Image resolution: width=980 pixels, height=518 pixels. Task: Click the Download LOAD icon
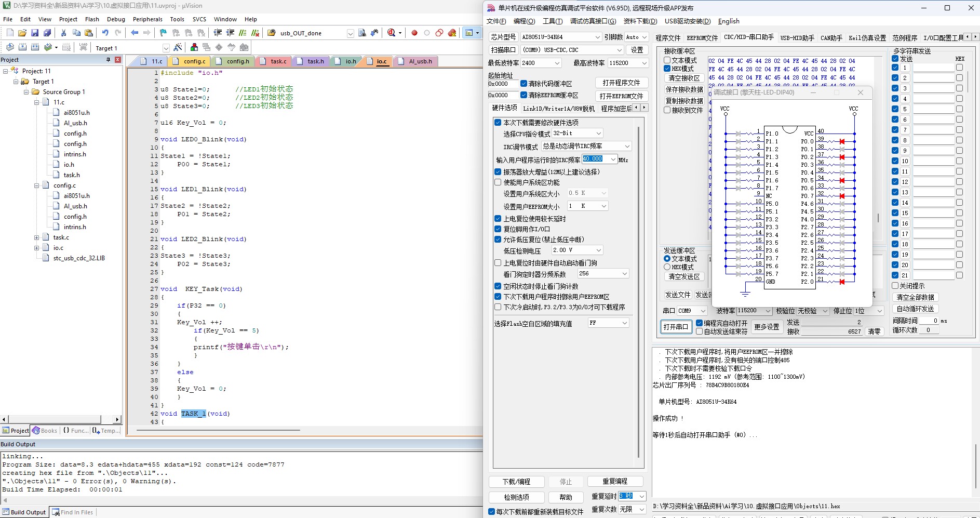tap(83, 47)
